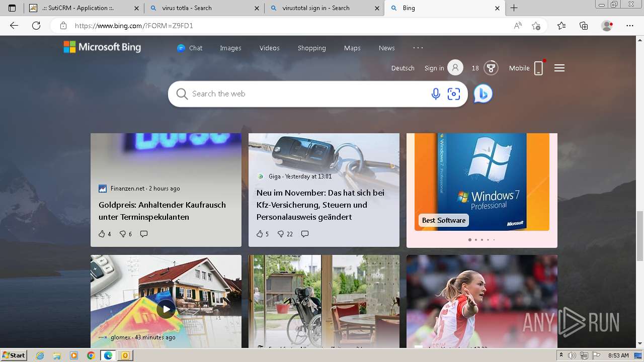
Task: Close the Bing tab
Action: pos(498,8)
